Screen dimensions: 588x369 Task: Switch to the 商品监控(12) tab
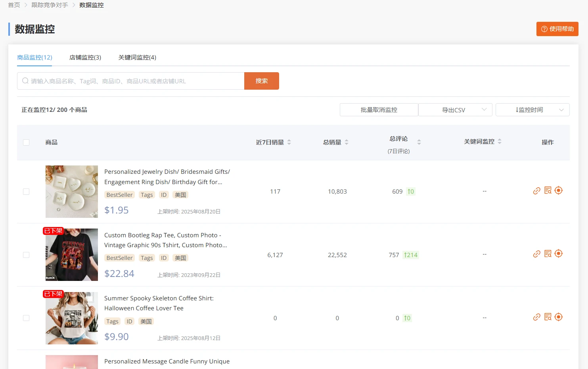34,58
